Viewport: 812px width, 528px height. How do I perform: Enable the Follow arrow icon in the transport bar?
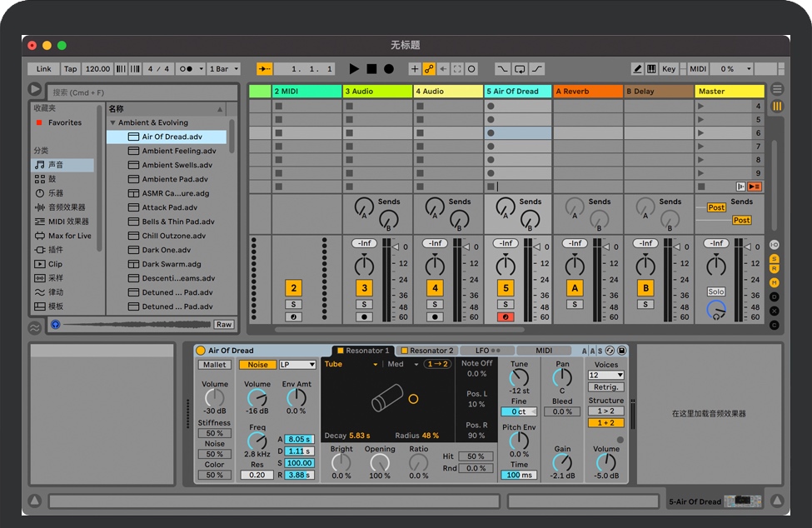tap(456, 68)
